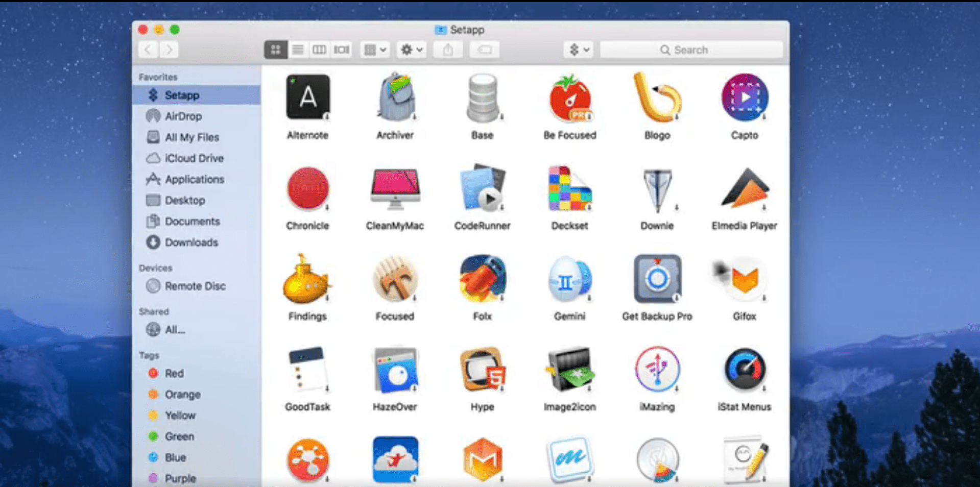Open the Alternote app icon
The image size is (980, 487).
[x=307, y=97]
